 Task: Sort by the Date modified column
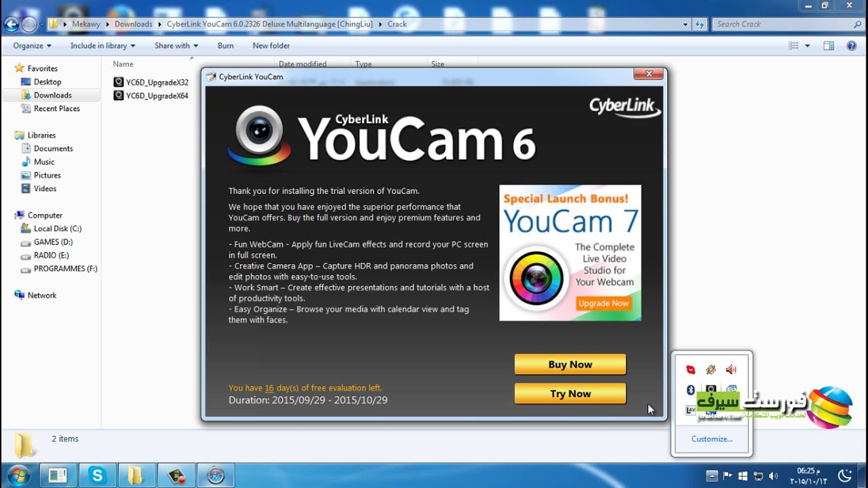302,64
